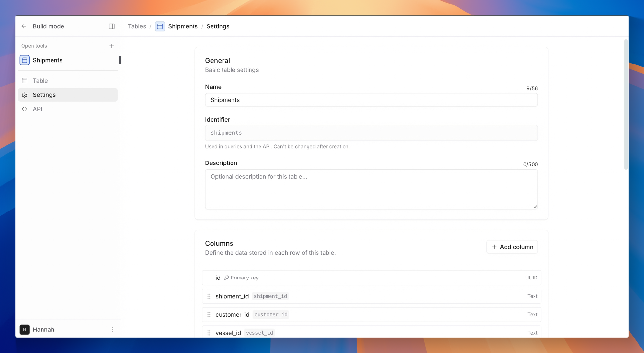Click the Add column button
644x353 pixels.
point(512,247)
